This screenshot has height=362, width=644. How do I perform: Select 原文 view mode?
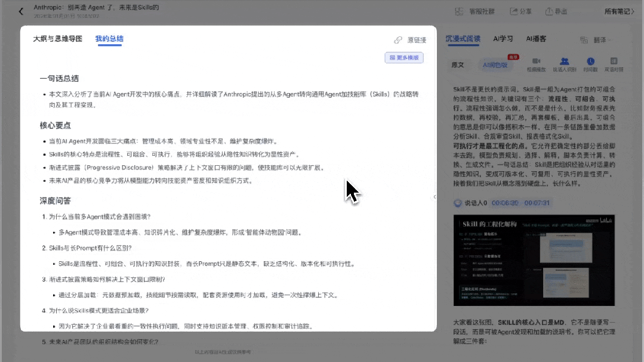[458, 65]
